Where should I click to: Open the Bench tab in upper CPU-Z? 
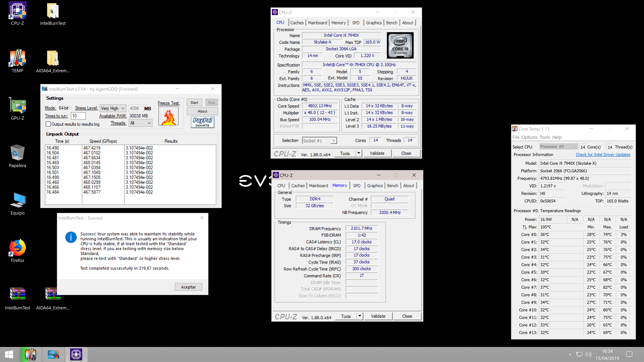pyautogui.click(x=391, y=23)
